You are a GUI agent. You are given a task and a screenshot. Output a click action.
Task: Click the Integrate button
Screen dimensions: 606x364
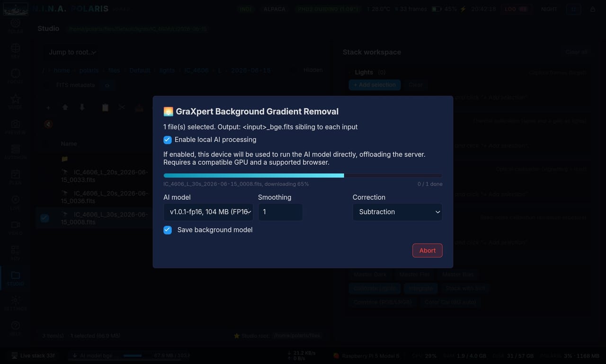pyautogui.click(x=420, y=288)
